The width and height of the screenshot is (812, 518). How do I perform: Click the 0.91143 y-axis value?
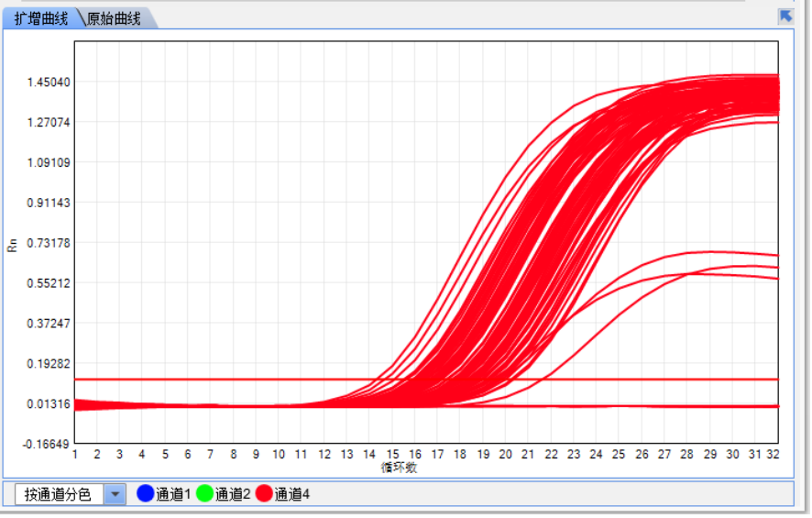coord(49,204)
